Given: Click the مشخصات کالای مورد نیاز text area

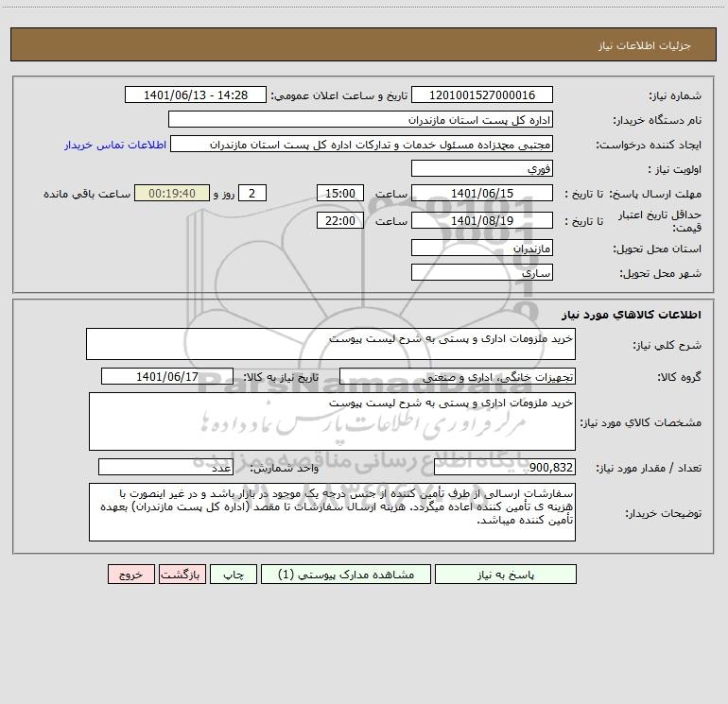Looking at the screenshot, I should pos(332,421).
